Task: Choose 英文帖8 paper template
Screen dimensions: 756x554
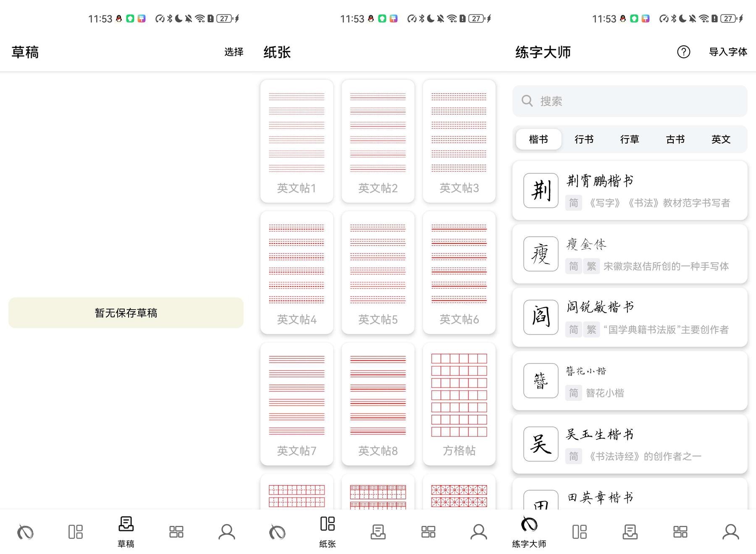Action: tap(378, 404)
